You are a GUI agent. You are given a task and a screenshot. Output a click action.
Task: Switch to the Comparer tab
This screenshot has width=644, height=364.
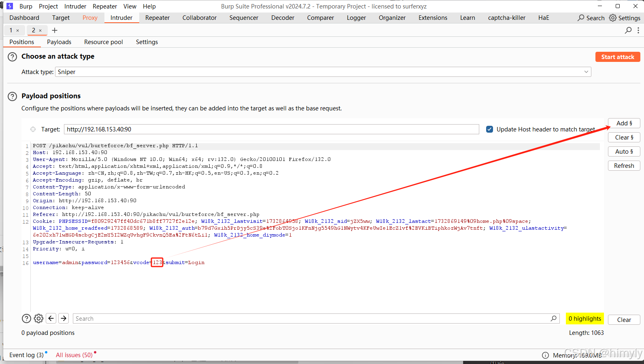pyautogui.click(x=321, y=18)
